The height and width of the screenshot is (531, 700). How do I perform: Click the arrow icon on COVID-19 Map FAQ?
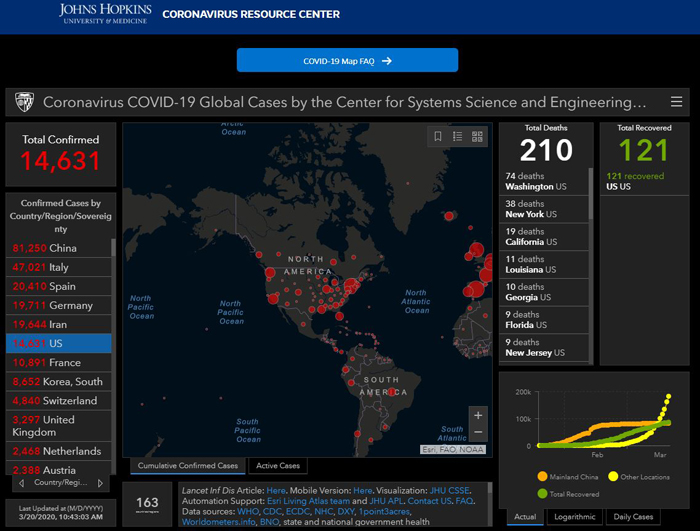387,61
